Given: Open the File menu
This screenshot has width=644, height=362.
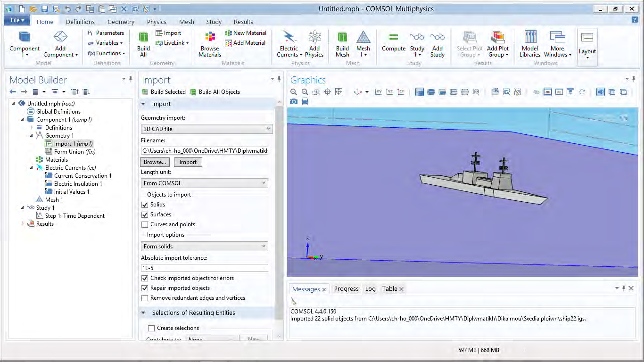Looking at the screenshot, I should [17, 20].
